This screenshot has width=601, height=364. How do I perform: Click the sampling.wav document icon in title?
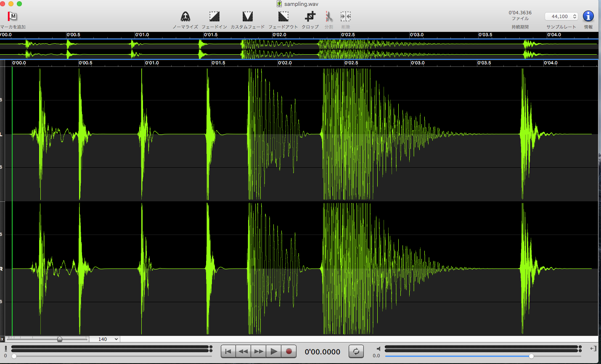click(279, 4)
